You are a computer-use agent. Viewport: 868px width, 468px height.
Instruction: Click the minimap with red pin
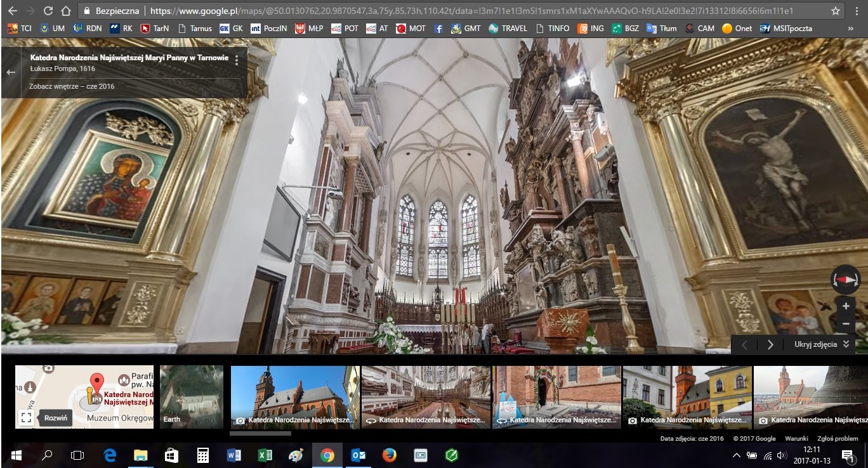tap(84, 397)
